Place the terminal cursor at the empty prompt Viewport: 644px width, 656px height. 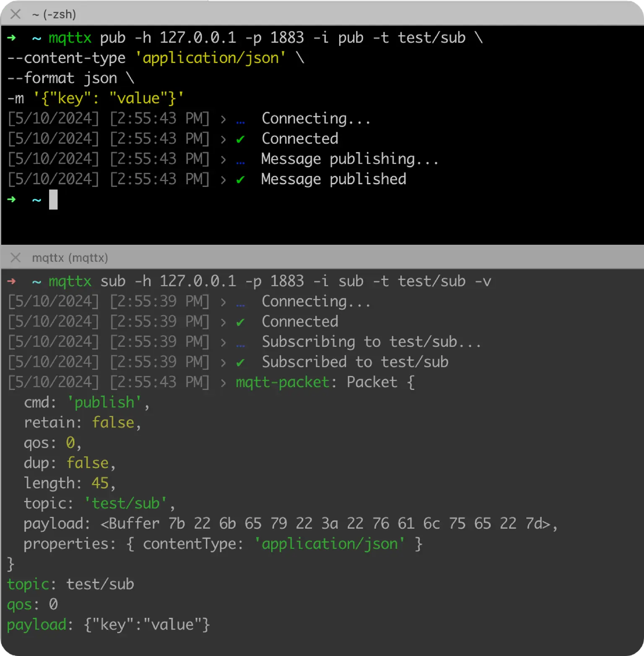54,200
